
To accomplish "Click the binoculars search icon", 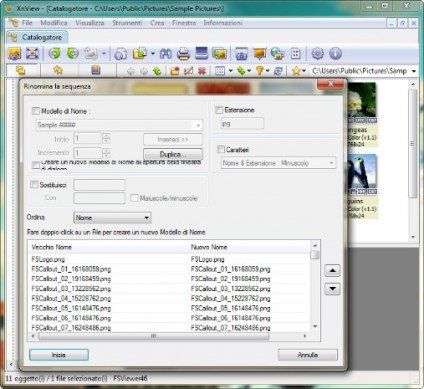I will click(x=166, y=53).
